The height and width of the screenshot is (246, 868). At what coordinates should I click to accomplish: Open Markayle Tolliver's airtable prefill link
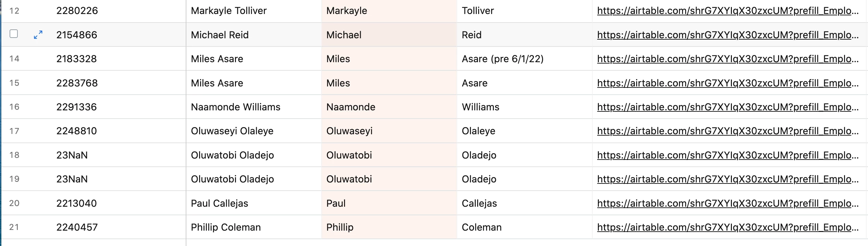(728, 11)
